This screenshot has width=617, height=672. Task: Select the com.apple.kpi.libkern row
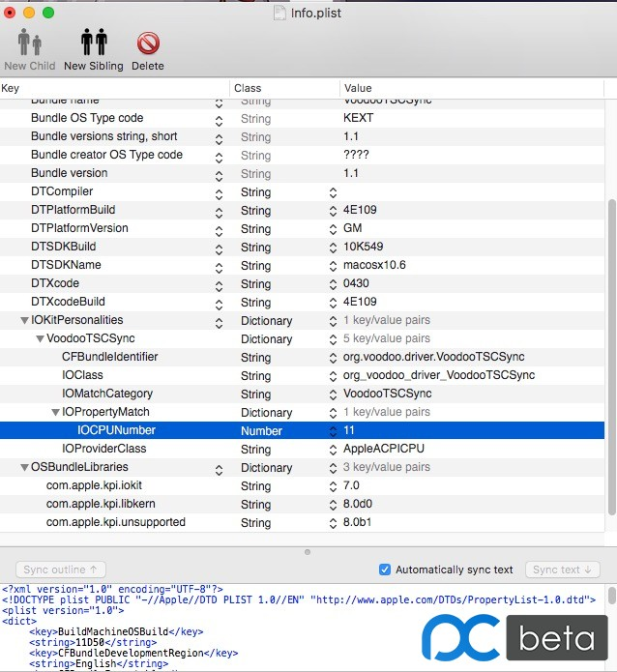pos(302,504)
